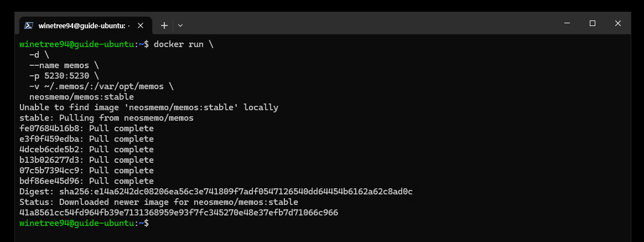644x242 pixels.
Task: Close the terminal window
Action: [x=617, y=23]
